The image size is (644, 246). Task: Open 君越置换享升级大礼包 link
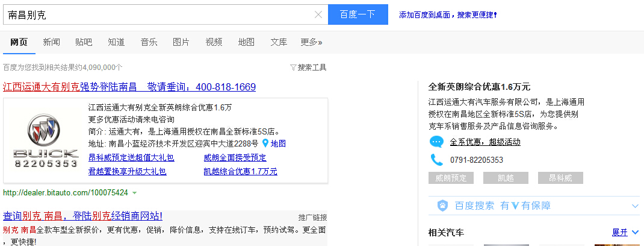tap(128, 172)
